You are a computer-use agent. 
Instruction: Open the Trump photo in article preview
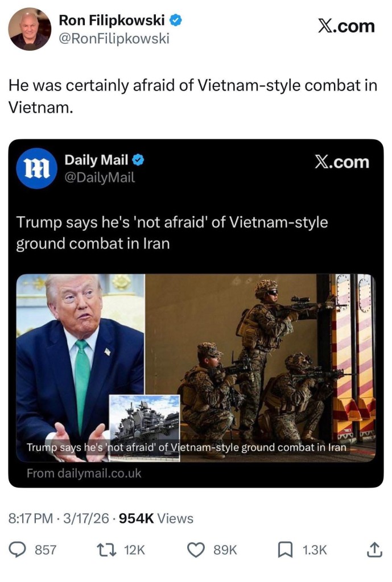click(x=80, y=368)
